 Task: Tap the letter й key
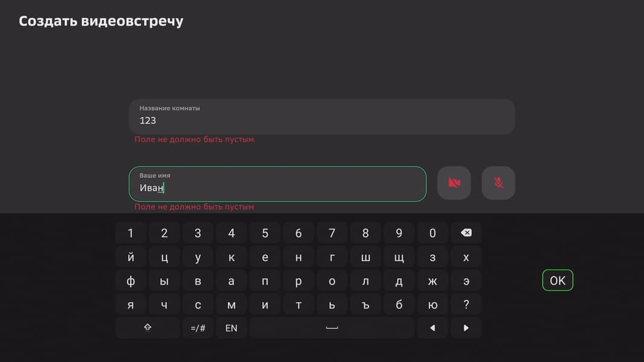point(130,256)
